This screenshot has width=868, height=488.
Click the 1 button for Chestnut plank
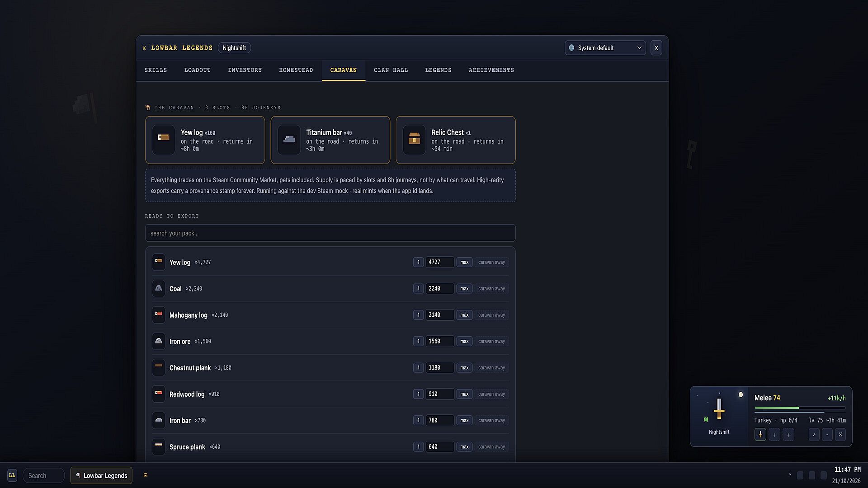pos(418,367)
